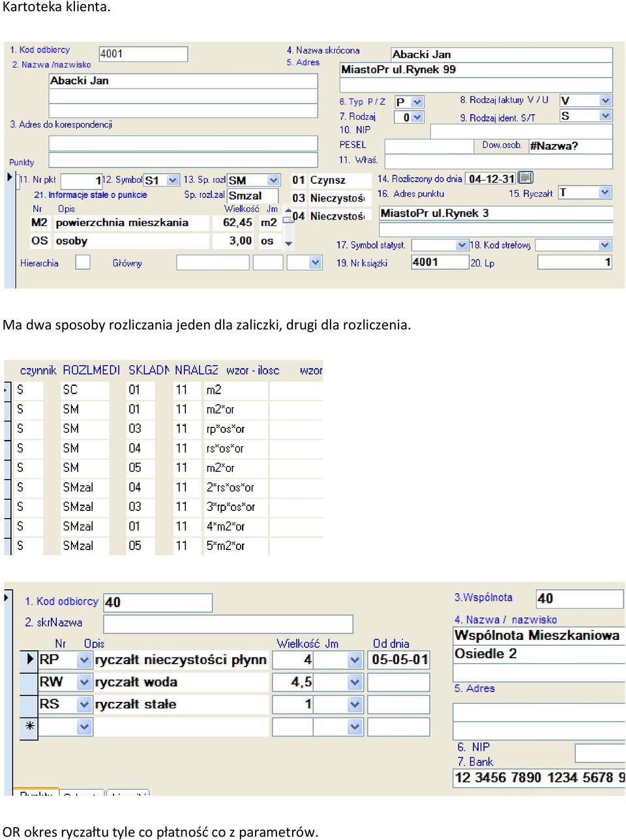Click the Wielkość value 3,00 for osoby
Screen dimensions: 626x840
[x=233, y=240]
